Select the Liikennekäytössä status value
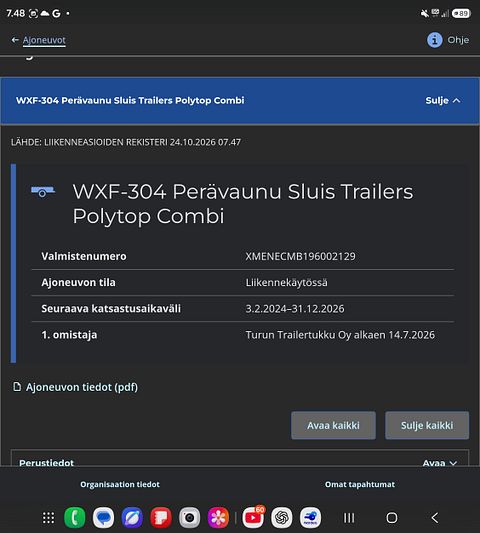The width and height of the screenshot is (480, 533). pos(287,282)
